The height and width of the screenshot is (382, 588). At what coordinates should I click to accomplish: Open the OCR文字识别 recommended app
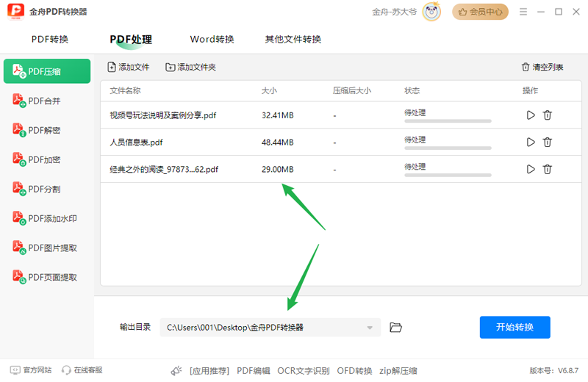pyautogui.click(x=304, y=371)
